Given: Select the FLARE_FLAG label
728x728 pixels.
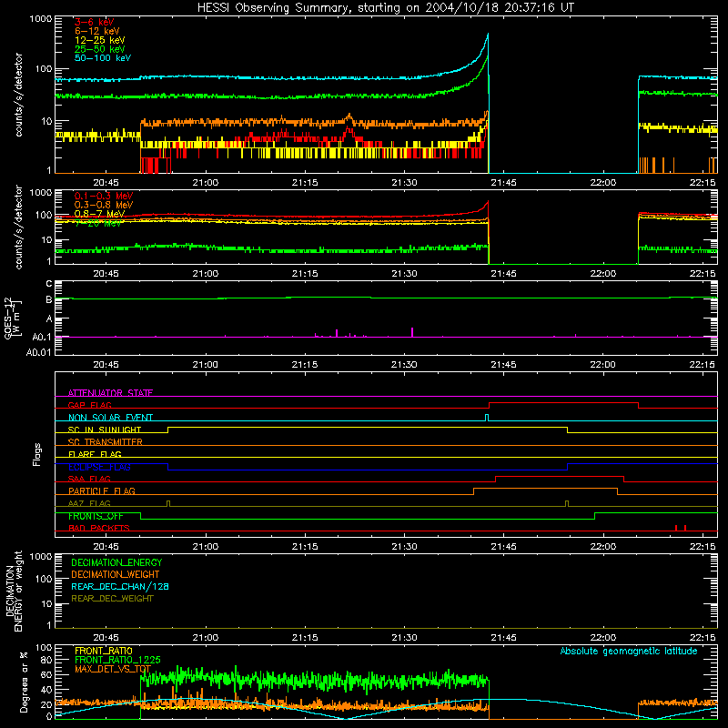Looking at the screenshot, I should point(95,454).
